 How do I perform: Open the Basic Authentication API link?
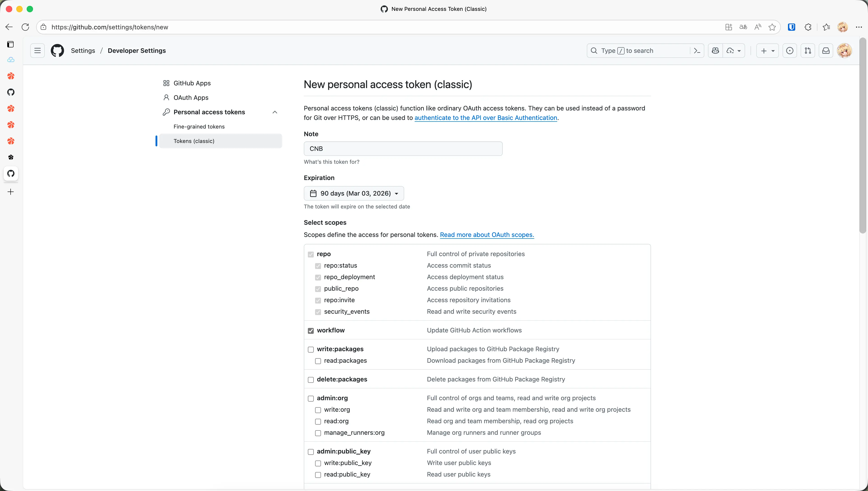(486, 118)
